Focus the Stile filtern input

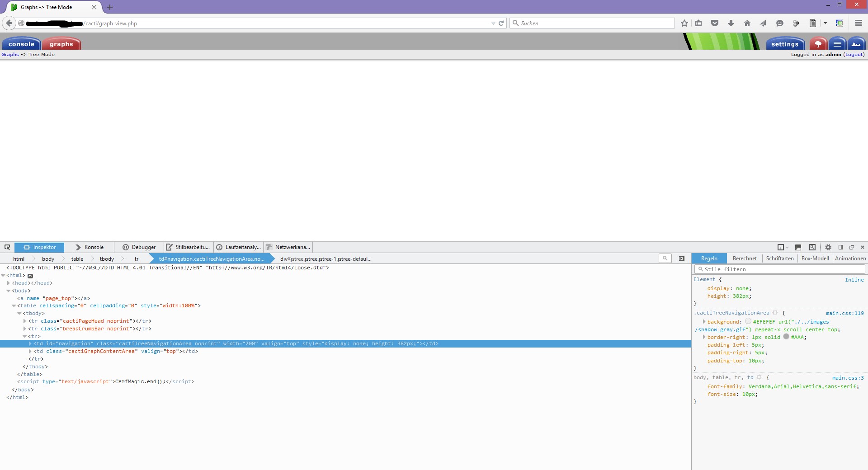[x=779, y=269]
